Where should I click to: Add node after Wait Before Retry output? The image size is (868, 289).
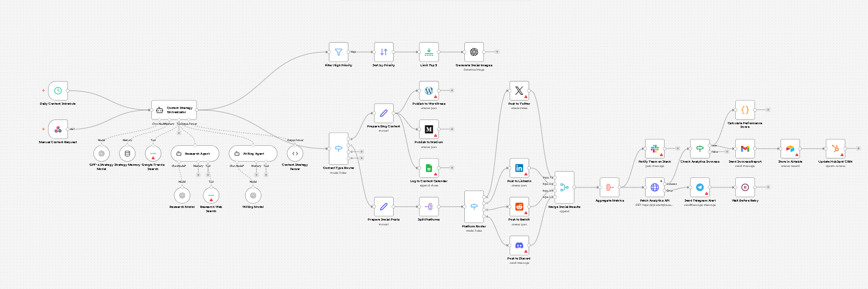click(768, 187)
